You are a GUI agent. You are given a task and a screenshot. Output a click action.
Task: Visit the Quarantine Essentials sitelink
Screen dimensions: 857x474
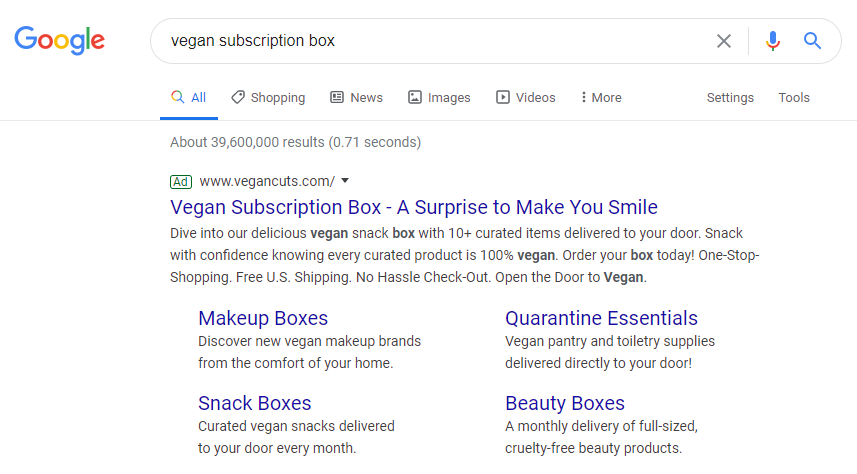coord(601,318)
